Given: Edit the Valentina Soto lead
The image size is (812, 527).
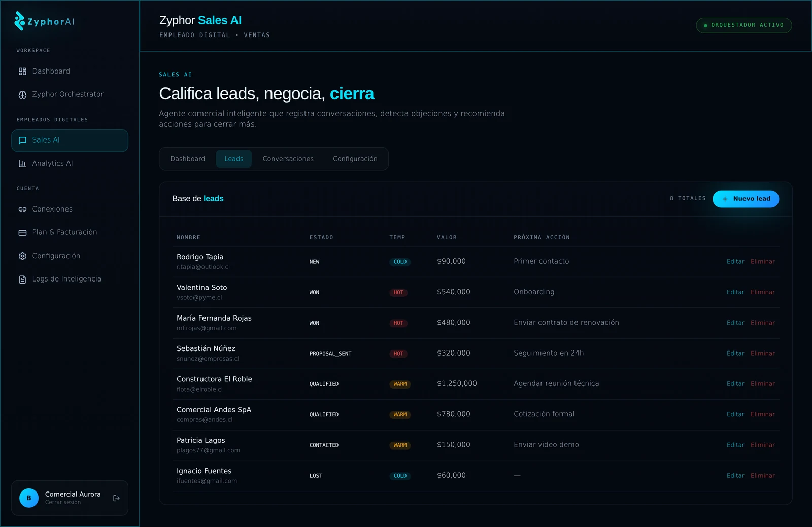Looking at the screenshot, I should pyautogui.click(x=735, y=292).
